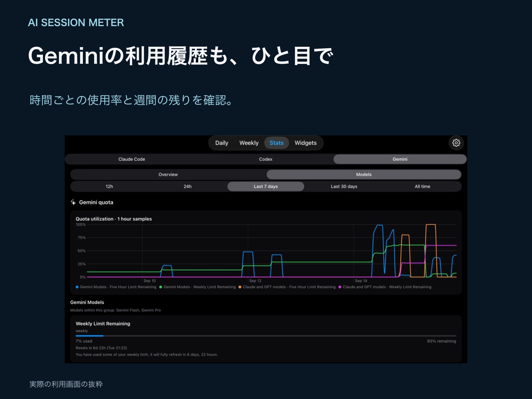532x399 pixels.
Task: Click the 'Weekly Limit Remaining' card title
Action: 103,323
